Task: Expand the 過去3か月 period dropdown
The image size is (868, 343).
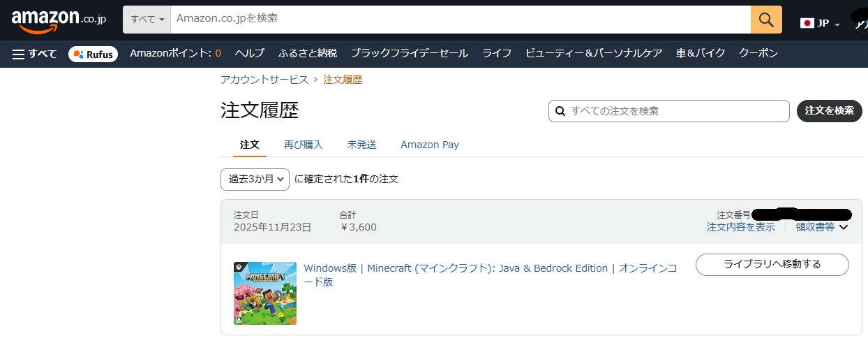Action: click(x=255, y=179)
